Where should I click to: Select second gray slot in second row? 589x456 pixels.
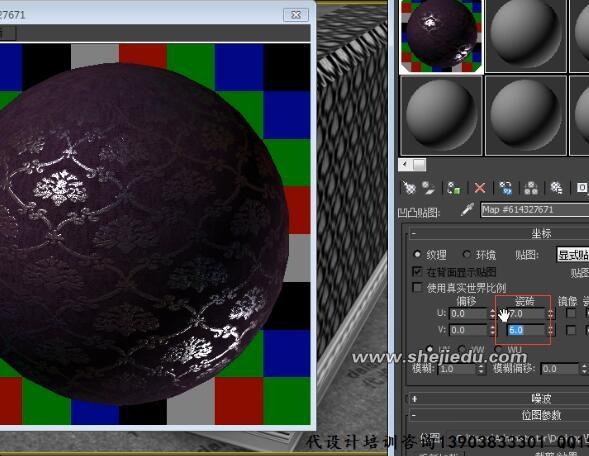pos(526,115)
